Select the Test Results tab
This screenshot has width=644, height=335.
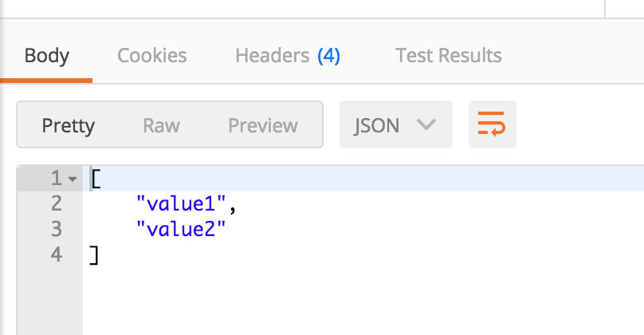click(449, 56)
